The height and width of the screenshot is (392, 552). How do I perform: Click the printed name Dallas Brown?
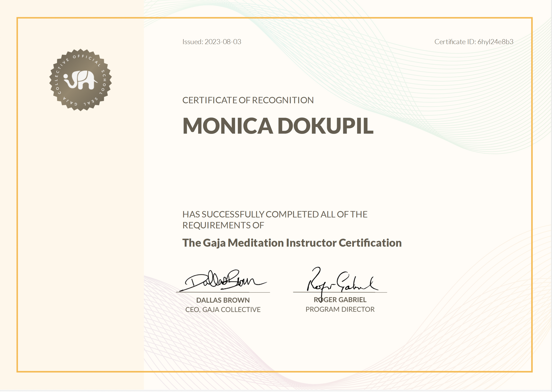point(223,300)
